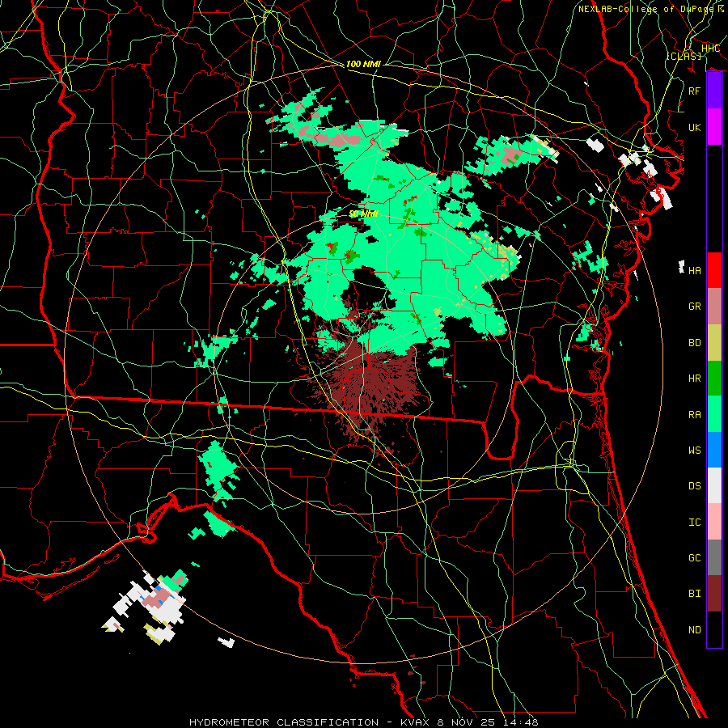Click the GC gray legend swatch
The width and height of the screenshot is (728, 728).
click(714, 557)
